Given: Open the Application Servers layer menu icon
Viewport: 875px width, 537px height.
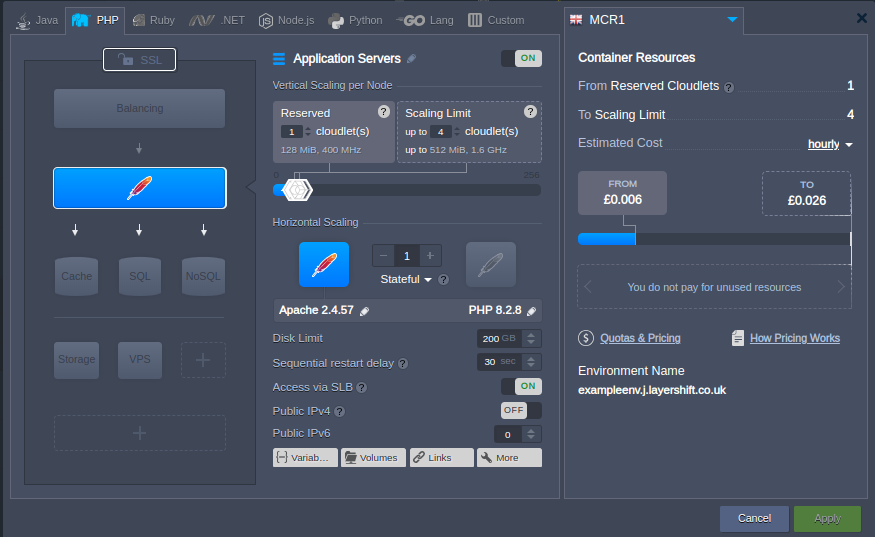Looking at the screenshot, I should 278,59.
